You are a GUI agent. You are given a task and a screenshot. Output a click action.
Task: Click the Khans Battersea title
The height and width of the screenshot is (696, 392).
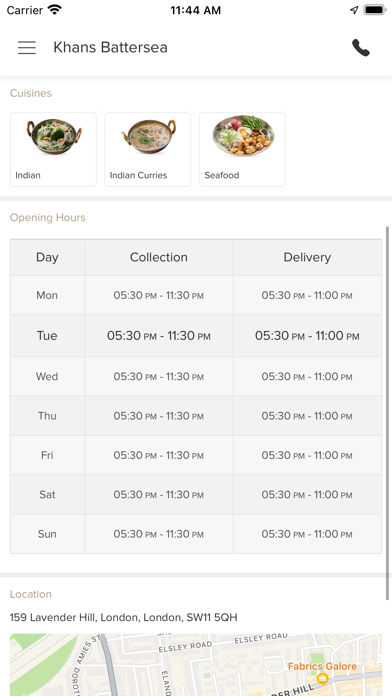point(111,47)
